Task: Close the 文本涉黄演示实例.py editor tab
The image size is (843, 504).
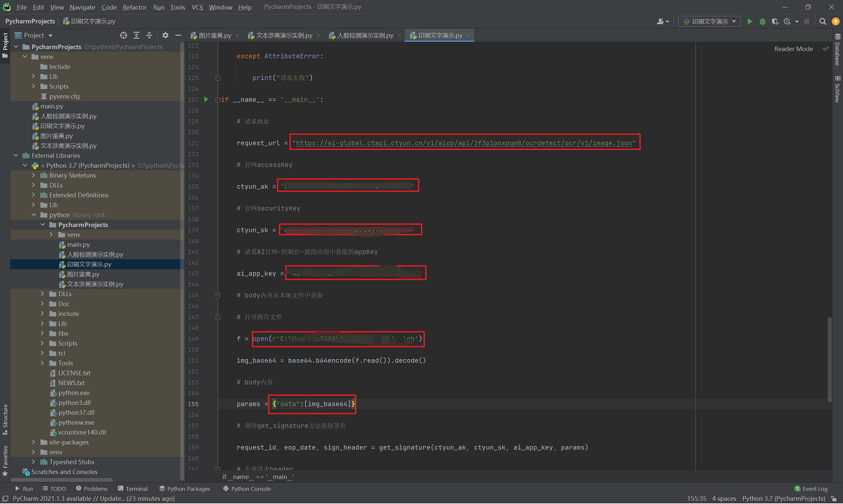Action: (x=318, y=36)
